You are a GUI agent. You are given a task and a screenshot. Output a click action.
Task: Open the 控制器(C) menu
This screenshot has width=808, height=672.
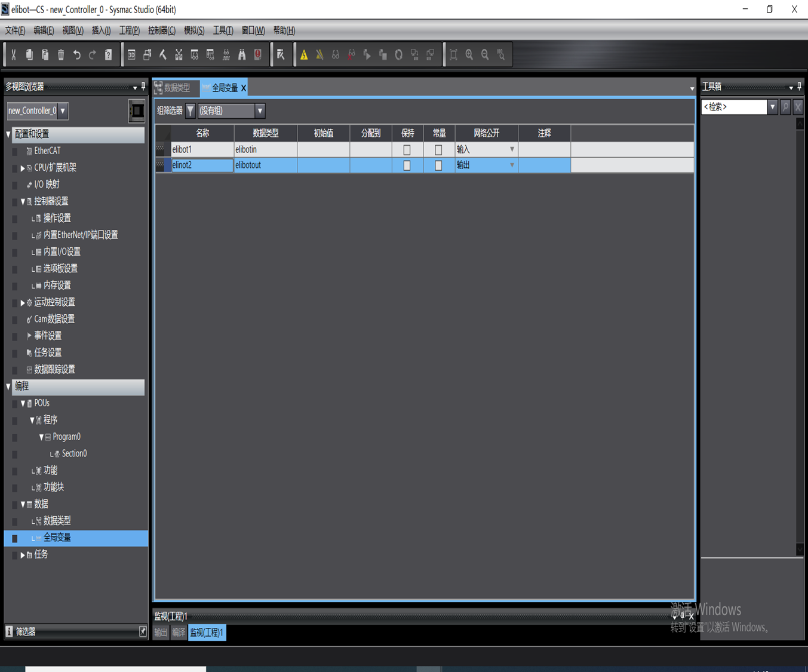161,30
